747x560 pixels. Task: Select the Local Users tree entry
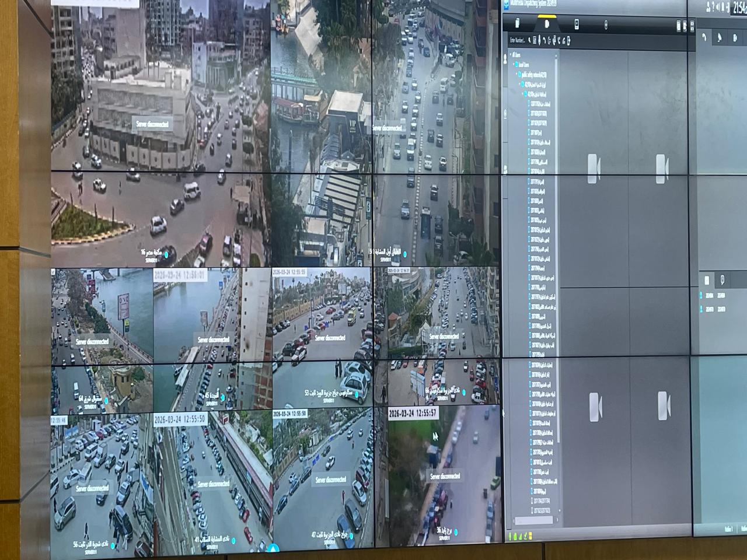(522, 64)
